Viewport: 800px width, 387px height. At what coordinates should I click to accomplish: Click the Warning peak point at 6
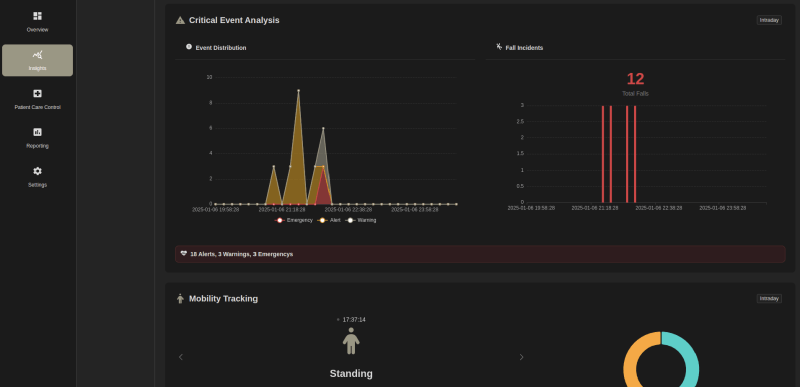coord(323,128)
